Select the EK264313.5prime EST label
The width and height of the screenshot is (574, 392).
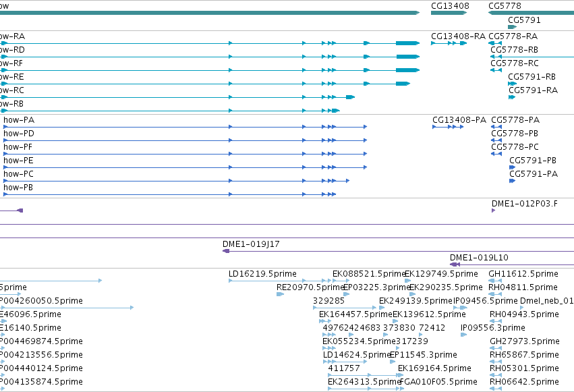pos(364,382)
